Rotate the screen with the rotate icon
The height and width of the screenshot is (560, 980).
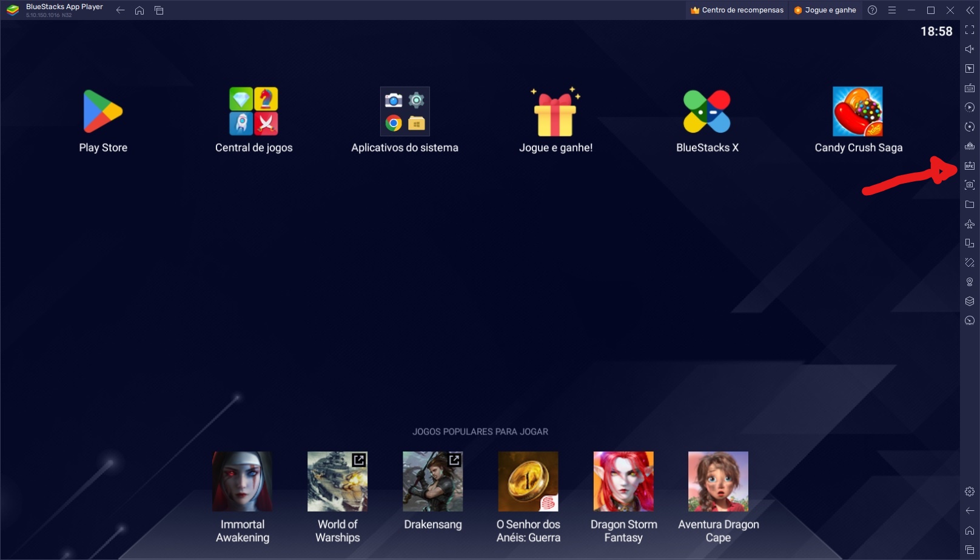point(970,262)
